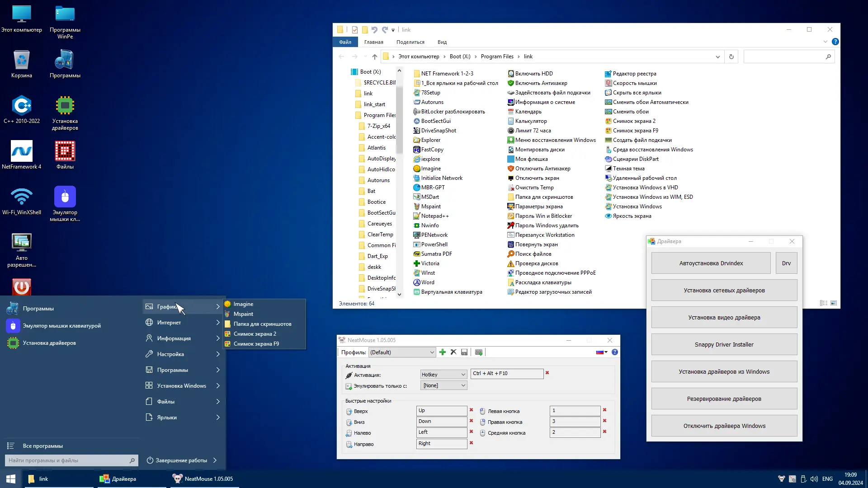The width and height of the screenshot is (868, 488).
Task: Expand the Hotkey activation dropdown
Action: click(x=443, y=375)
